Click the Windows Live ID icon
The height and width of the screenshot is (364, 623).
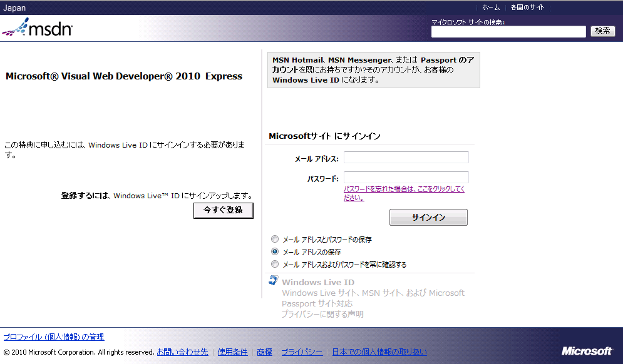(x=274, y=280)
